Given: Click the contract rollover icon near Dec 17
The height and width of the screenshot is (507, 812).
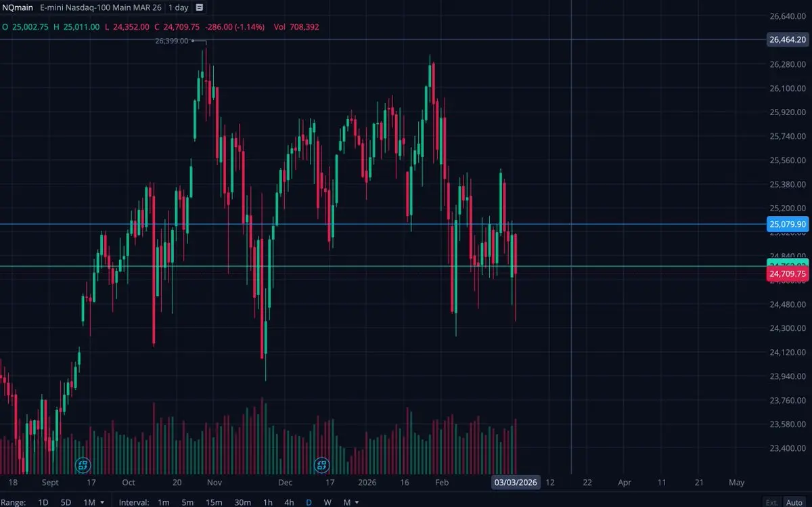Looking at the screenshot, I should (x=322, y=465).
